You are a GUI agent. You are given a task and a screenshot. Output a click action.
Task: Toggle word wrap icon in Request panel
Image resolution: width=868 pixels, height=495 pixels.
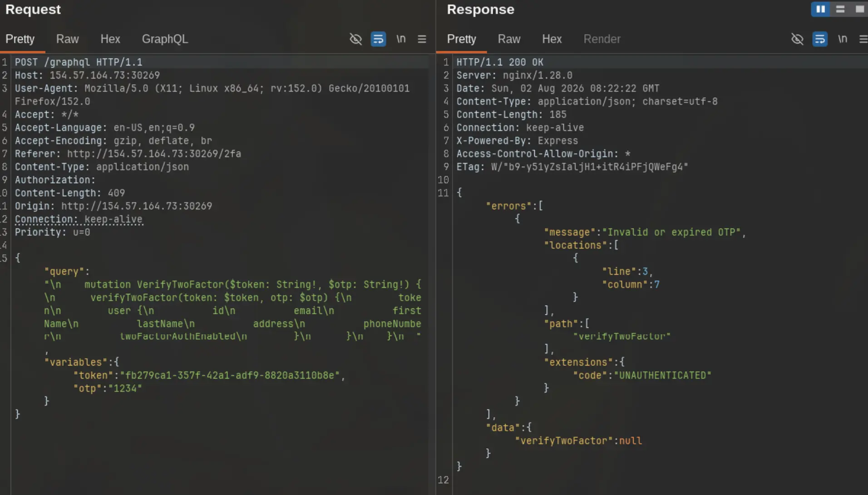tap(378, 39)
